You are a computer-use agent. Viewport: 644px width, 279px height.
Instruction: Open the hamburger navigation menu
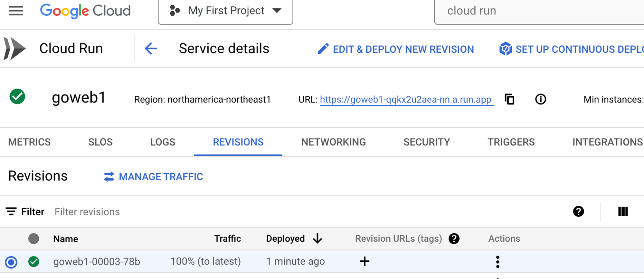pyautogui.click(x=15, y=11)
